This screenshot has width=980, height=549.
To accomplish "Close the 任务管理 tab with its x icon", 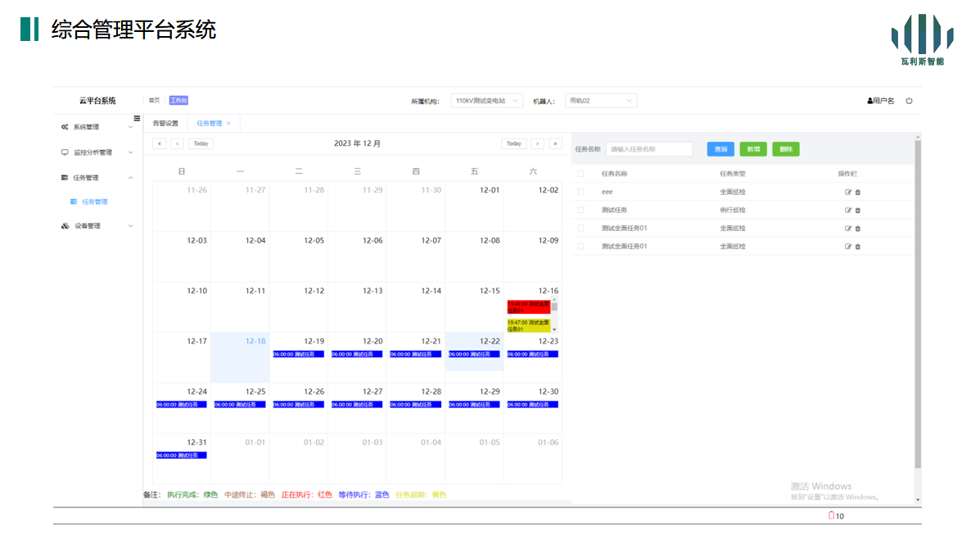I will [228, 124].
